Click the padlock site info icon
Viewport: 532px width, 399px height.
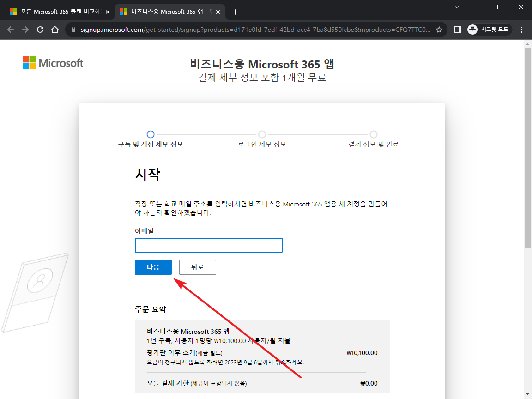pyautogui.click(x=73, y=30)
